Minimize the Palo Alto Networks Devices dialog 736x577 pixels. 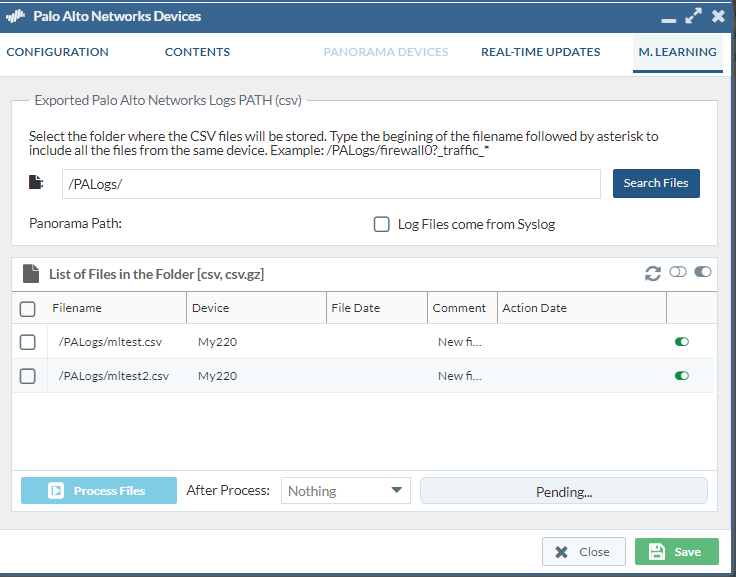click(x=669, y=17)
